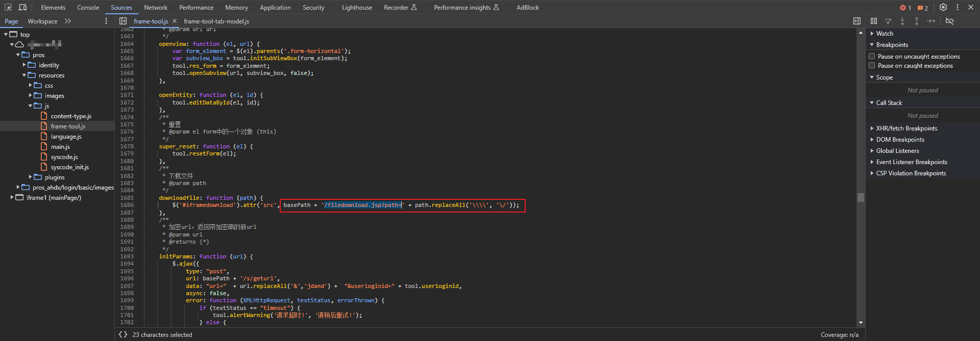Click the inspect element picker icon
980x341 pixels.
[x=8, y=7]
